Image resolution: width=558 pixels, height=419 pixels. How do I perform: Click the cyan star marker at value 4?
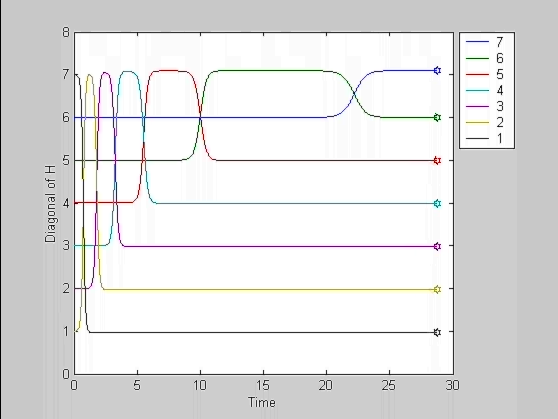(x=437, y=204)
